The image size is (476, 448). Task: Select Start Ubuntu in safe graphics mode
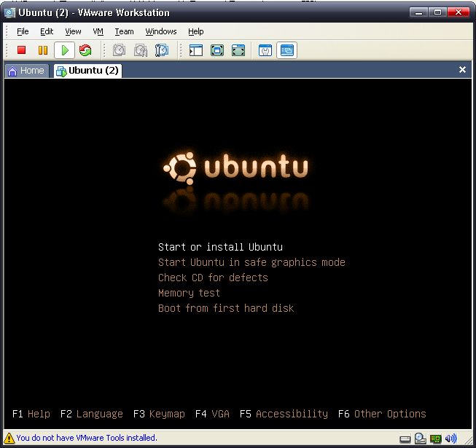click(x=251, y=262)
